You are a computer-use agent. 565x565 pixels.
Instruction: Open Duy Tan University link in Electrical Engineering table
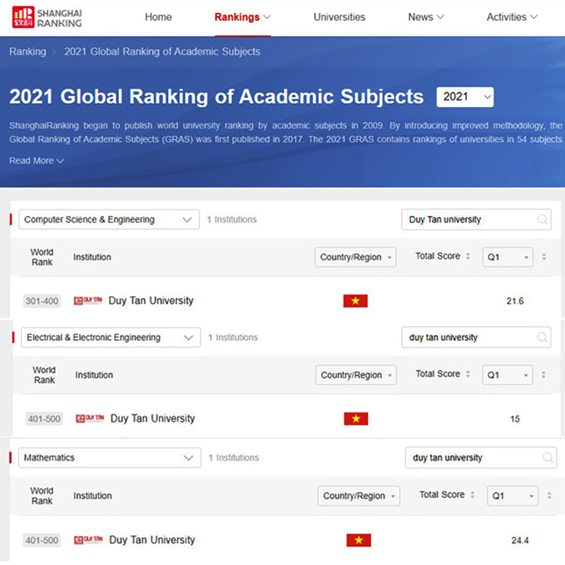tap(152, 418)
